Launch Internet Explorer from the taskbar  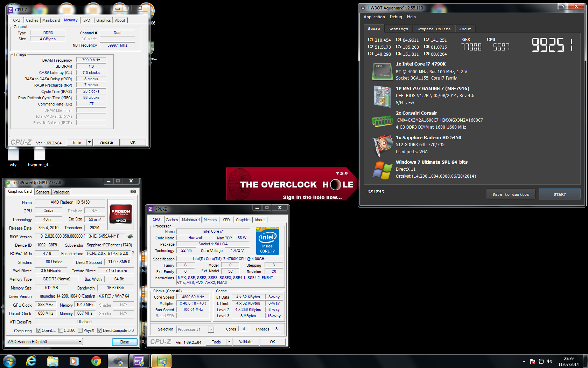point(31,361)
